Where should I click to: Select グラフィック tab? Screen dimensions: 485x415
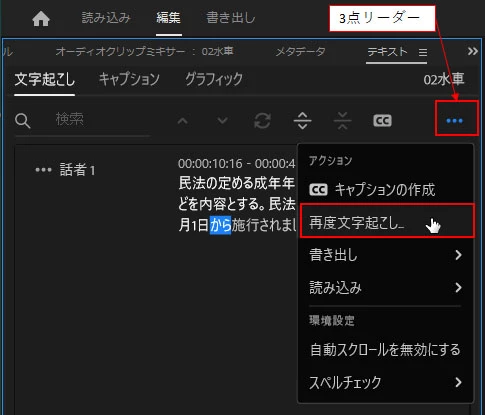(214, 79)
